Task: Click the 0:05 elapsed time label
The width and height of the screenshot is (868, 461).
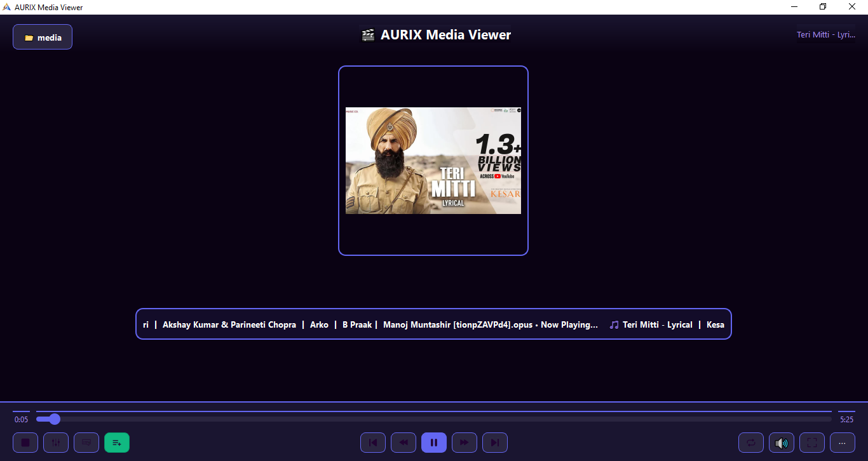Action: pyautogui.click(x=22, y=420)
